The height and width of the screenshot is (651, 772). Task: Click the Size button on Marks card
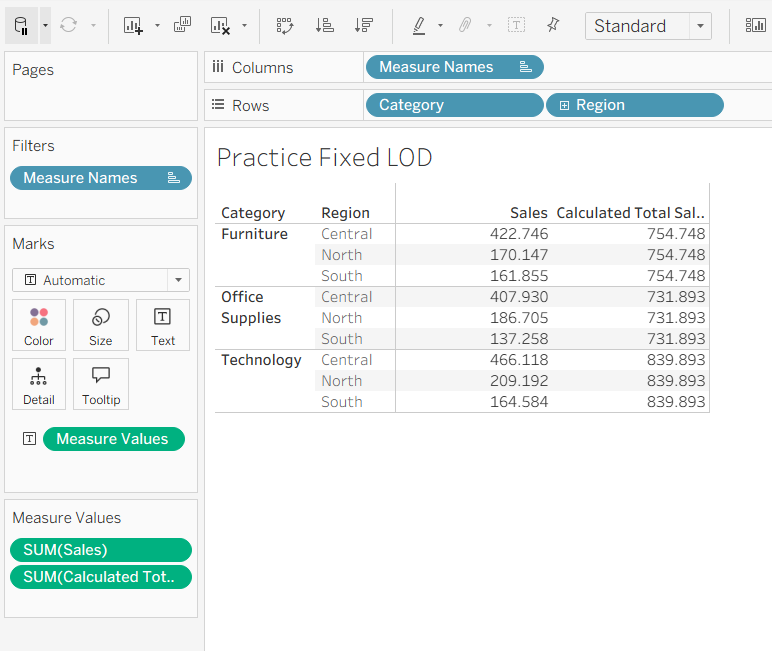pyautogui.click(x=101, y=326)
